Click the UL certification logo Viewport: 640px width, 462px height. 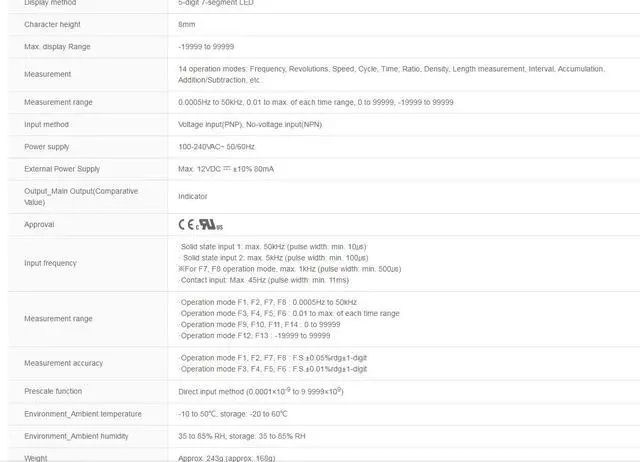click(x=209, y=225)
